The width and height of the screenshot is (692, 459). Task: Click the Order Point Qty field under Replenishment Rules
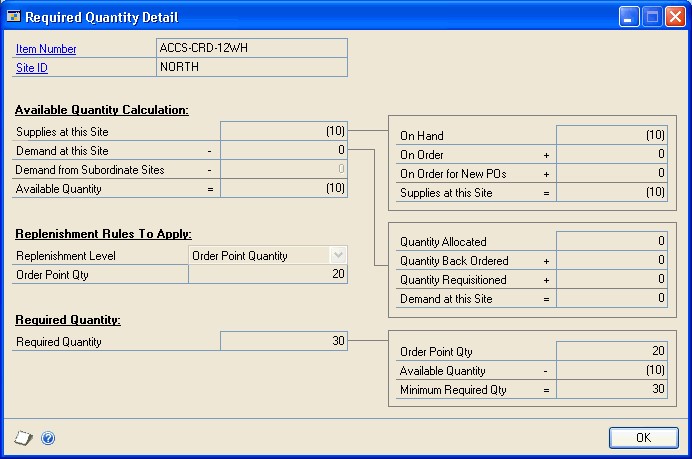pos(268,274)
